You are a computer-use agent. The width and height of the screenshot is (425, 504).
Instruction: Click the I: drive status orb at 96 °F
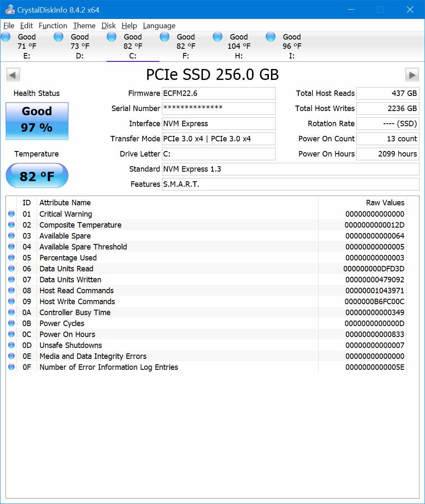point(271,37)
